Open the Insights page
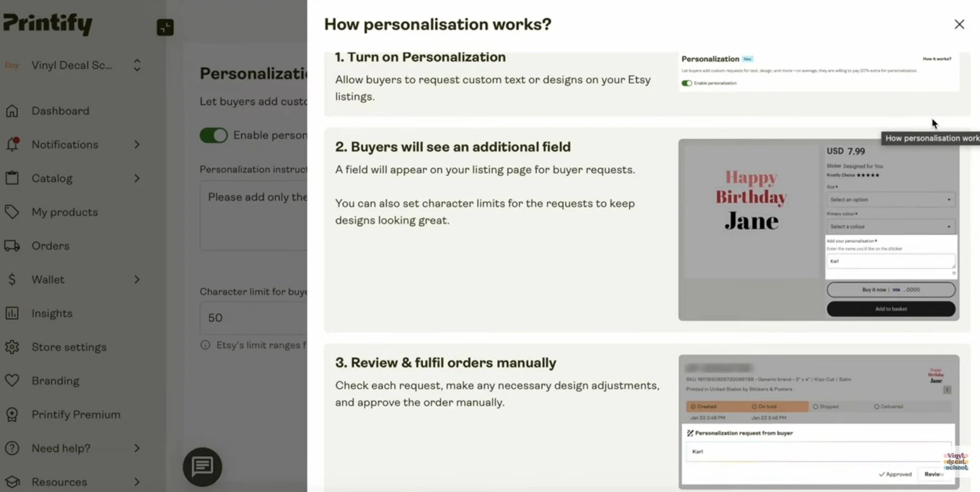Screen dimensions: 980x492 (52, 313)
